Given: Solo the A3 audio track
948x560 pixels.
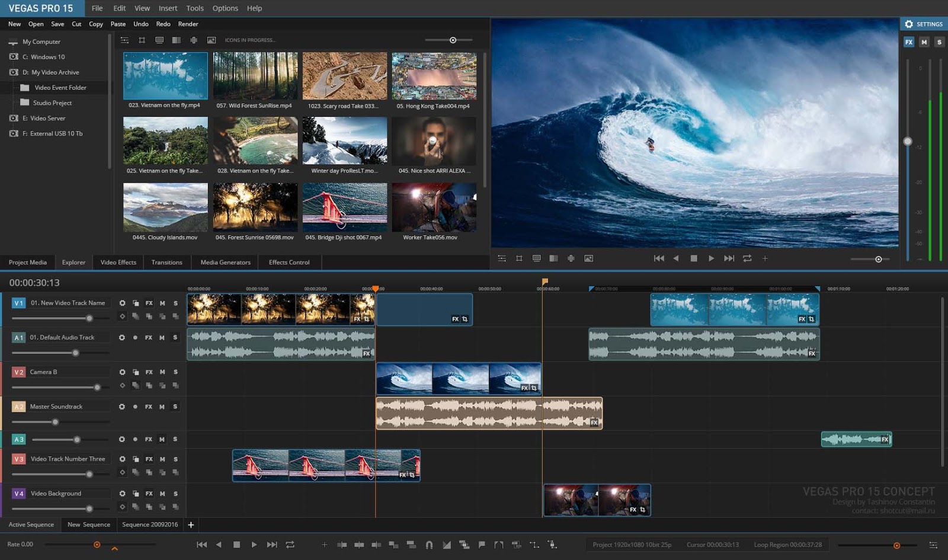Looking at the screenshot, I should tap(175, 439).
